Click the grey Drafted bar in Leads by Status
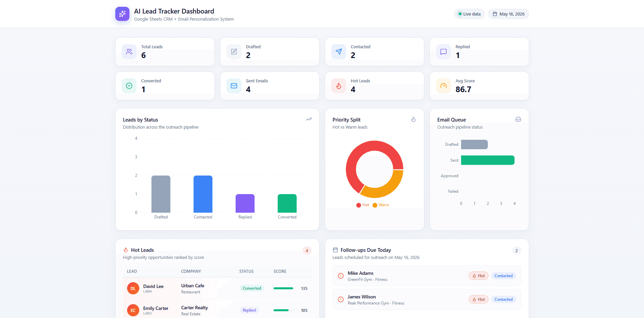The image size is (644, 318). 161,194
